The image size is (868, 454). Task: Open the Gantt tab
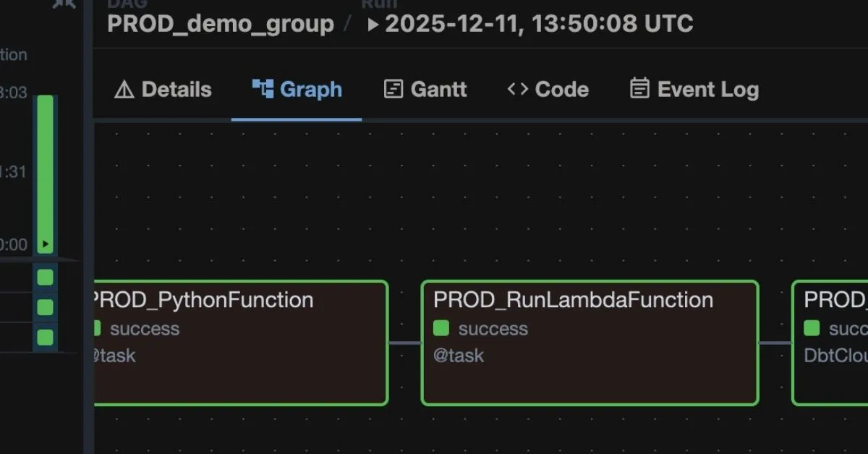click(425, 90)
